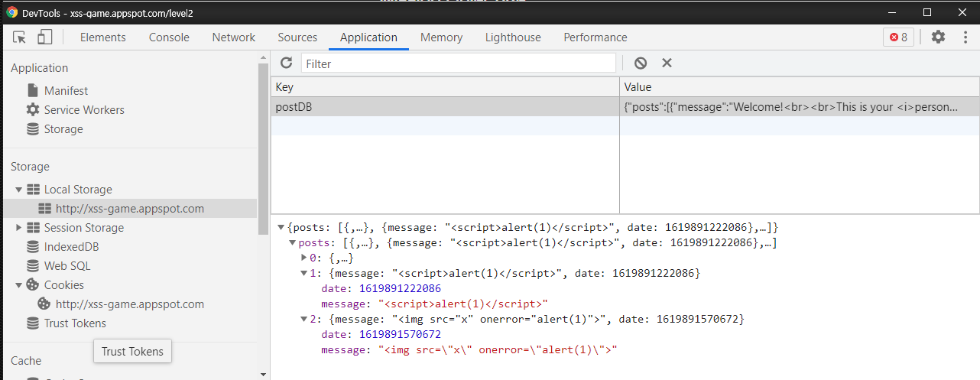This screenshot has height=380, width=980.
Task: Click the Trust Tokens database icon
Action: (33, 323)
